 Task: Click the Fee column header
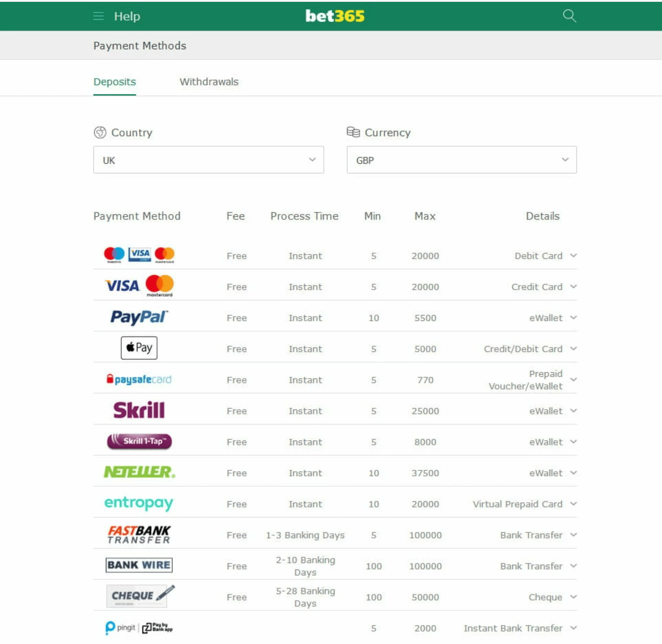click(x=236, y=216)
